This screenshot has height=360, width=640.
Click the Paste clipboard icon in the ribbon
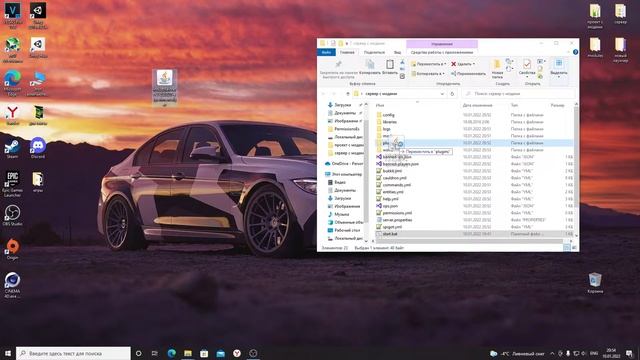coord(390,64)
